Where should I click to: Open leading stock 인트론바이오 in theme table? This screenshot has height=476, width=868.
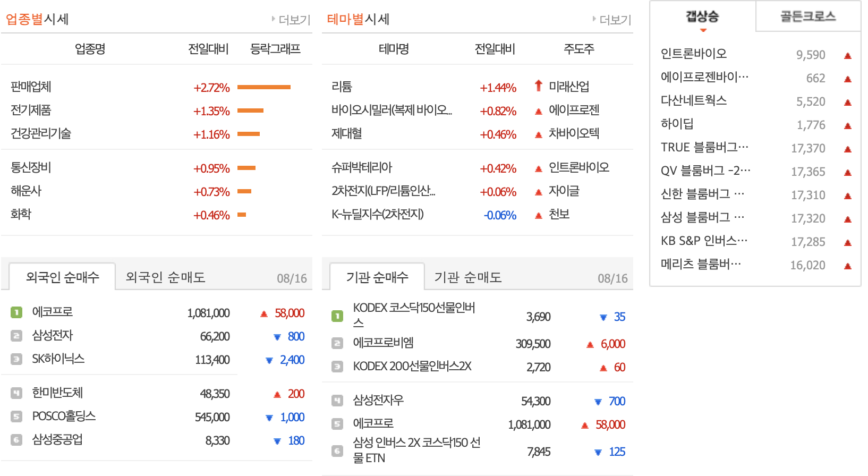(579, 167)
